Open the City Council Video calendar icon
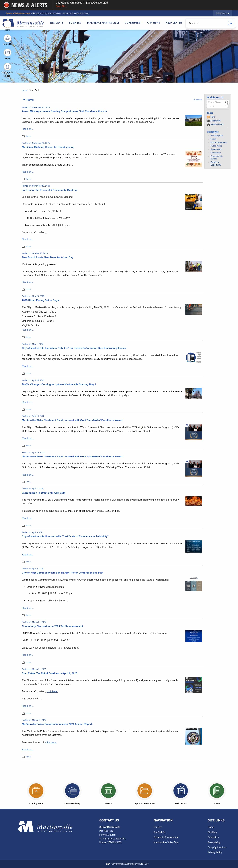This screenshot has width=238, height=868. click(x=7, y=67)
